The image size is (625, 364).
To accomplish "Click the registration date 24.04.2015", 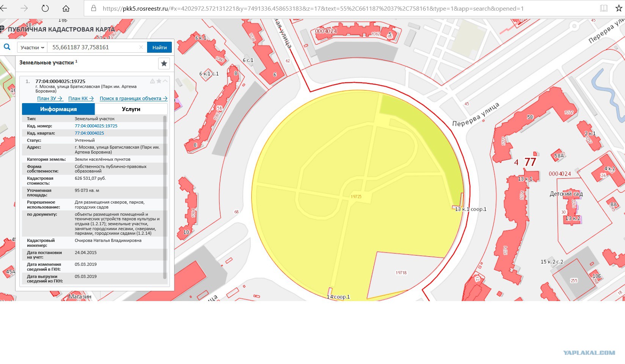I will tap(86, 253).
